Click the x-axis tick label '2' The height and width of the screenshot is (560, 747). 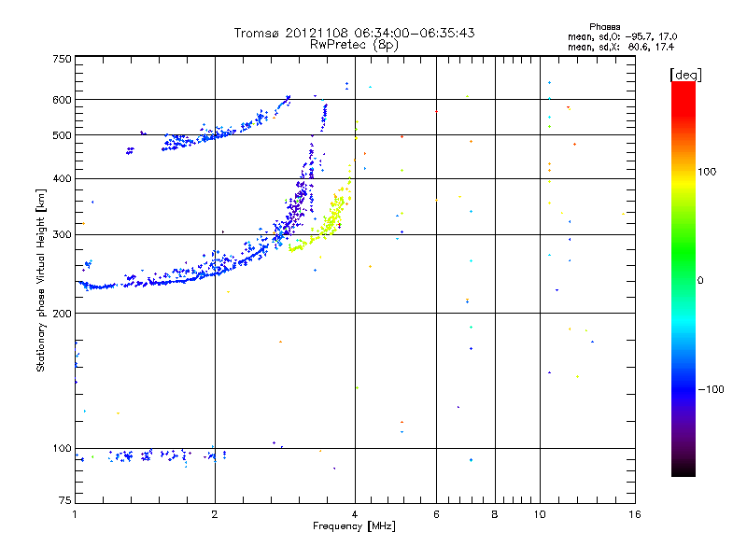[215, 514]
